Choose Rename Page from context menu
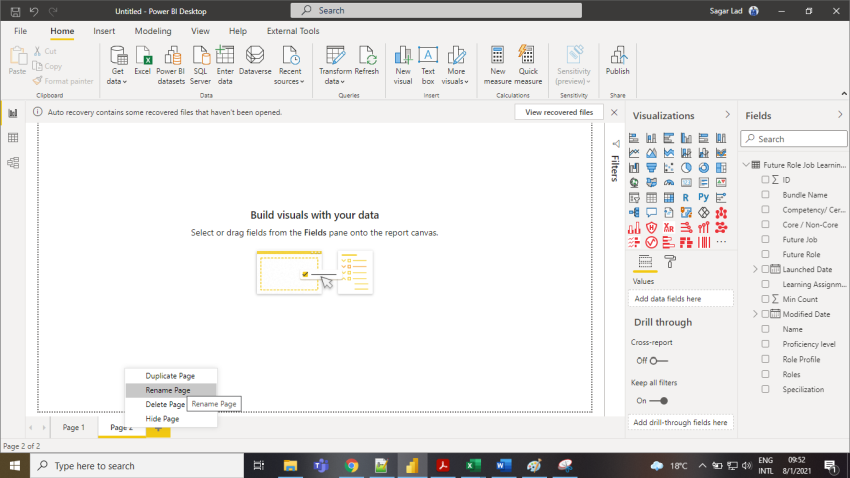Viewport: 850px width, 478px height. coord(171,390)
